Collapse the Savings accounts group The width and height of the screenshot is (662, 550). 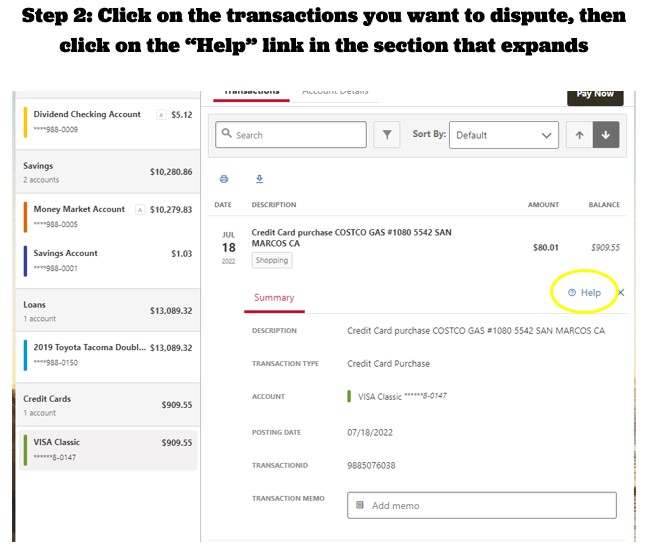[x=108, y=172]
